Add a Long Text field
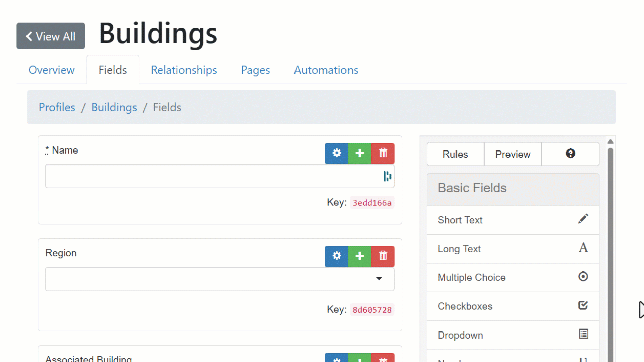Screen dimensions: 644x362 (513, 249)
